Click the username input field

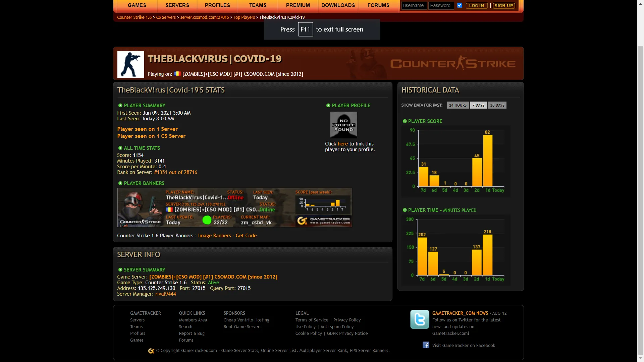coord(414,6)
